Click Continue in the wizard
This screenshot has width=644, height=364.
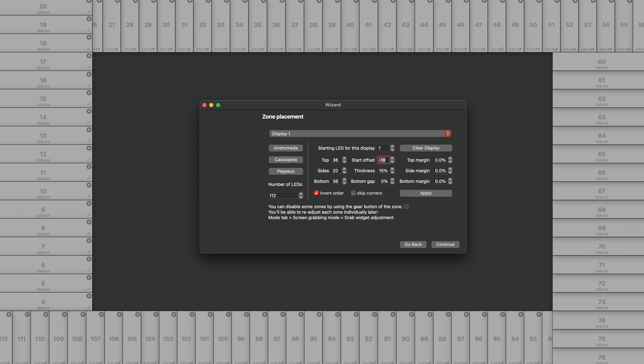point(445,244)
